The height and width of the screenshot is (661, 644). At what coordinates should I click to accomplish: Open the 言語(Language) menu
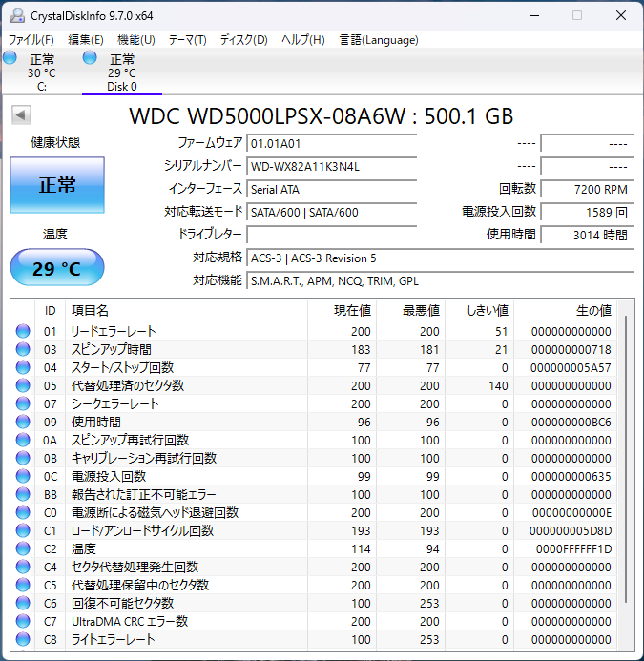pos(379,40)
